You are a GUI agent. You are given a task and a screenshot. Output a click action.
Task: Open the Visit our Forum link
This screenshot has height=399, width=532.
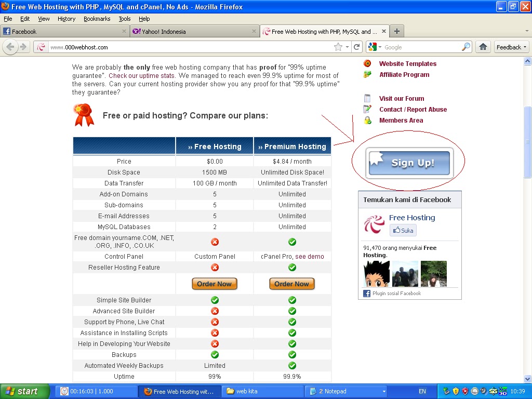point(402,98)
